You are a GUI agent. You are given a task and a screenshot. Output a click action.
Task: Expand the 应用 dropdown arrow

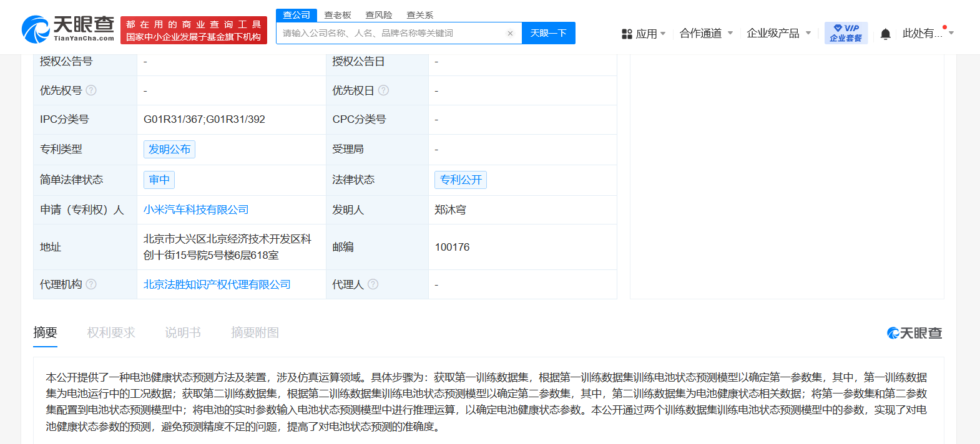click(x=663, y=34)
